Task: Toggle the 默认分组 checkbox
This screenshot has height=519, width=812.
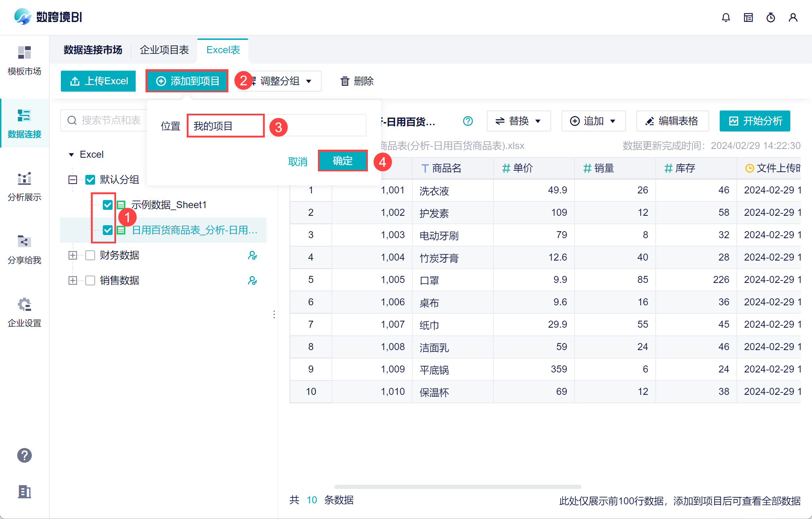Action: point(90,180)
